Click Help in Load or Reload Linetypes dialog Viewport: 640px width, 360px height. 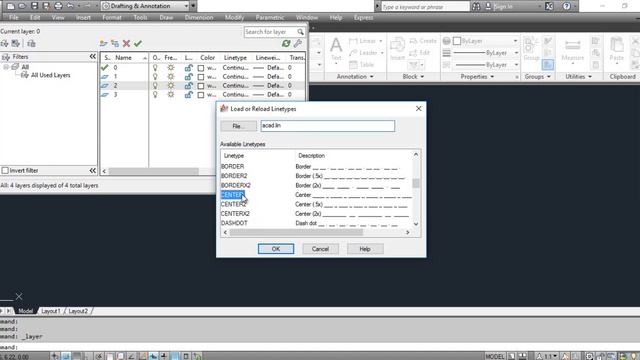365,249
